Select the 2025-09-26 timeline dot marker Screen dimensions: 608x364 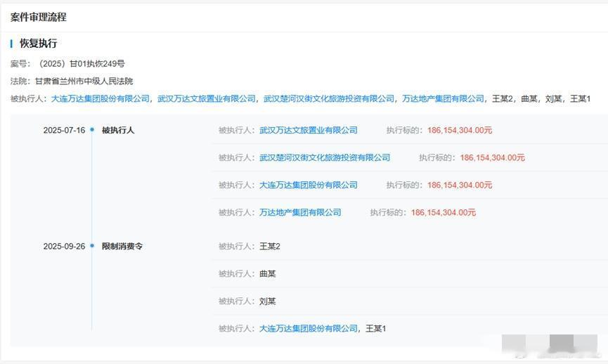(x=92, y=246)
